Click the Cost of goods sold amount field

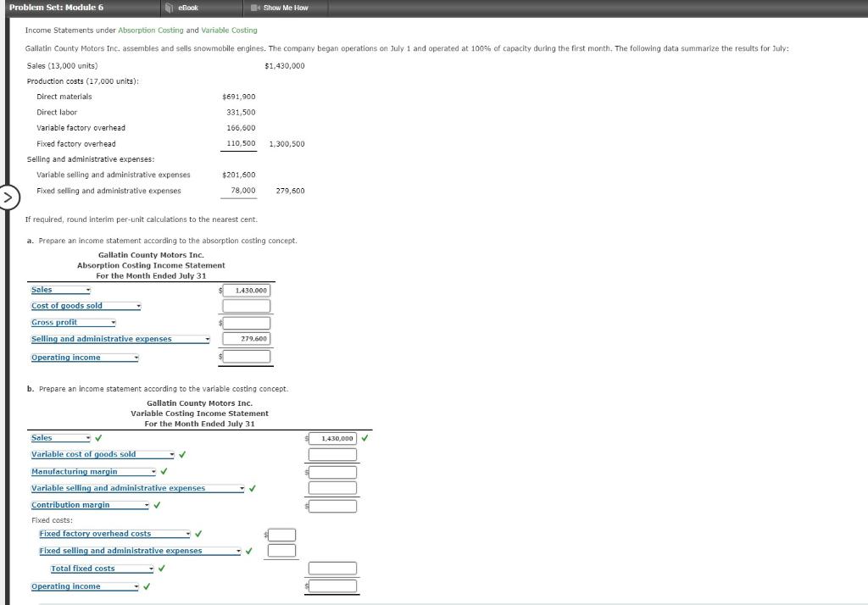(x=247, y=306)
